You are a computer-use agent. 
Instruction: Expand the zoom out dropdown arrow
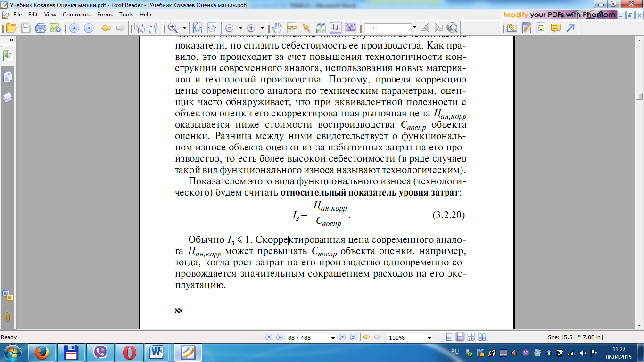240,27
